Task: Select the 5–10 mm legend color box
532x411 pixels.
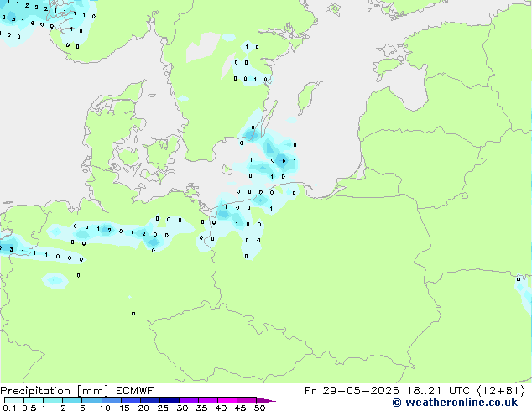Action: pyautogui.click(x=91, y=400)
